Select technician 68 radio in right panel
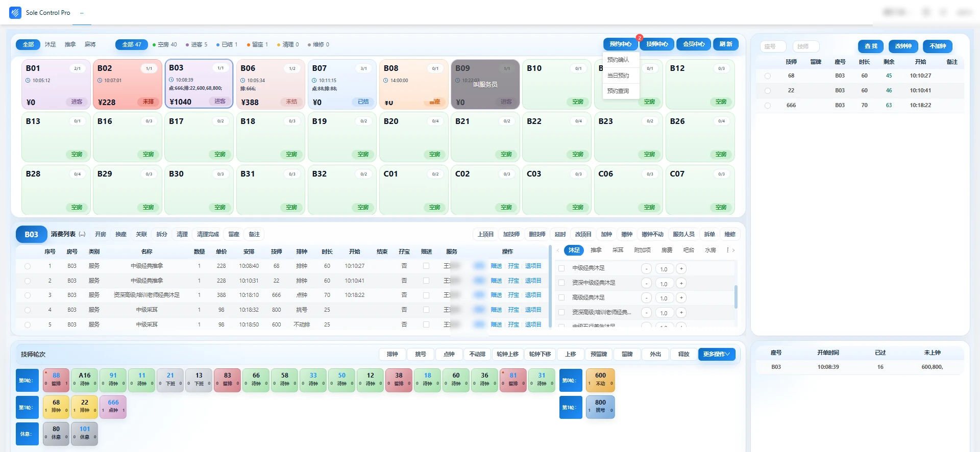Screen dimensions: 980x452 tap(768, 76)
